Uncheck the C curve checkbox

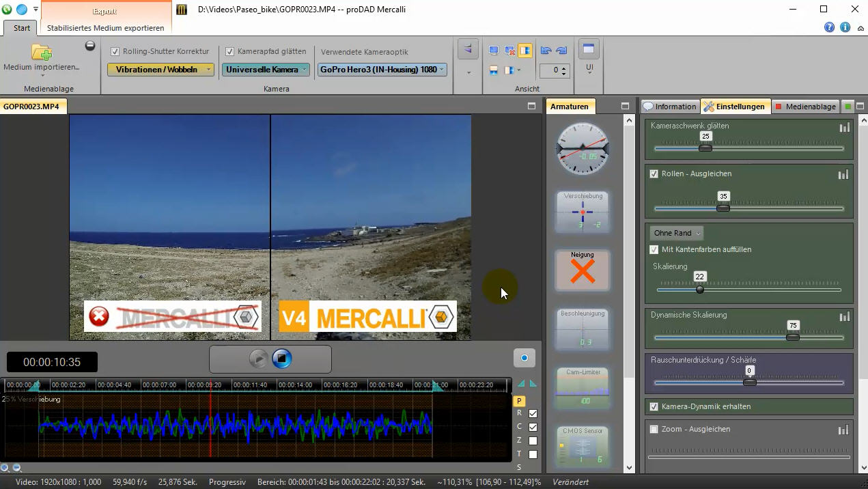(533, 427)
